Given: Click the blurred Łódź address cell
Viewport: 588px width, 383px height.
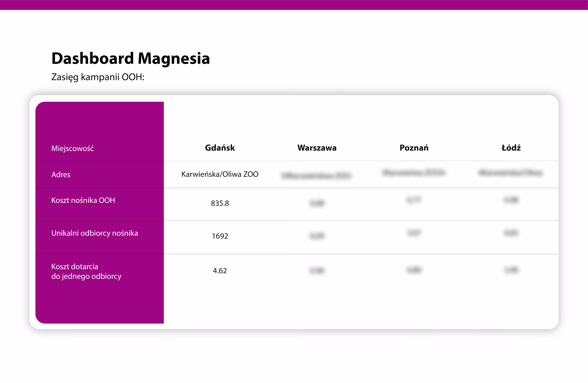Looking at the screenshot, I should pyautogui.click(x=510, y=173).
